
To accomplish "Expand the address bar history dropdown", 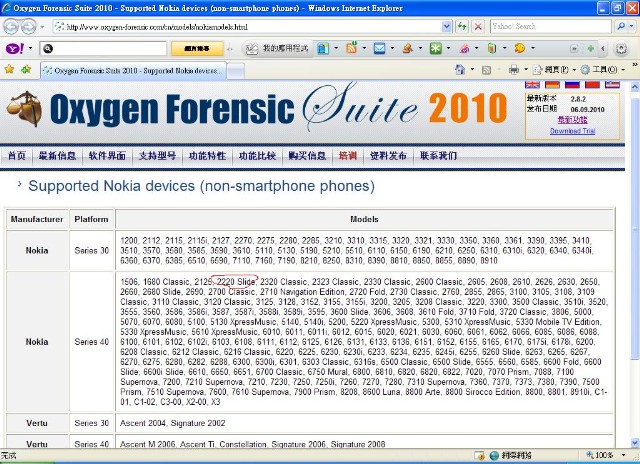I will click(447, 27).
